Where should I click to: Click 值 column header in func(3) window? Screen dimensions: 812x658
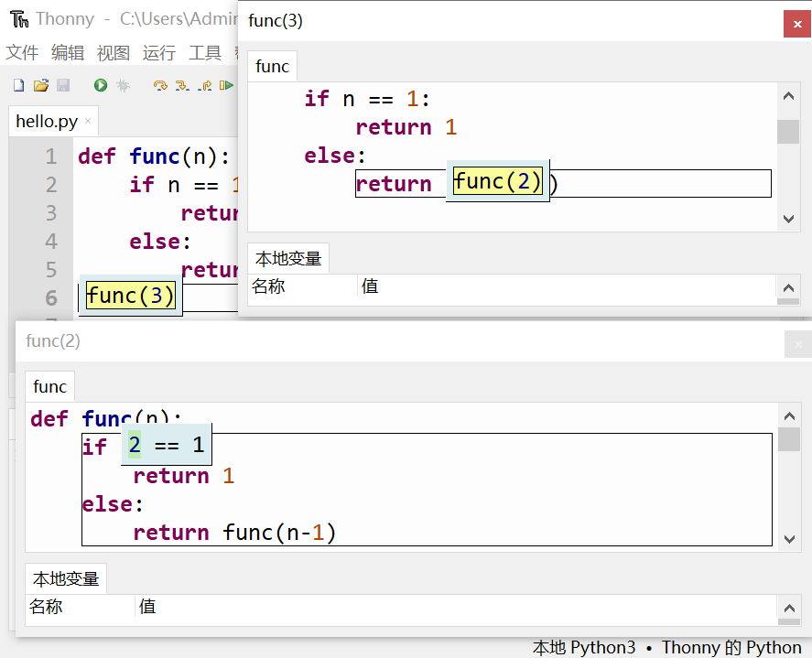567,286
